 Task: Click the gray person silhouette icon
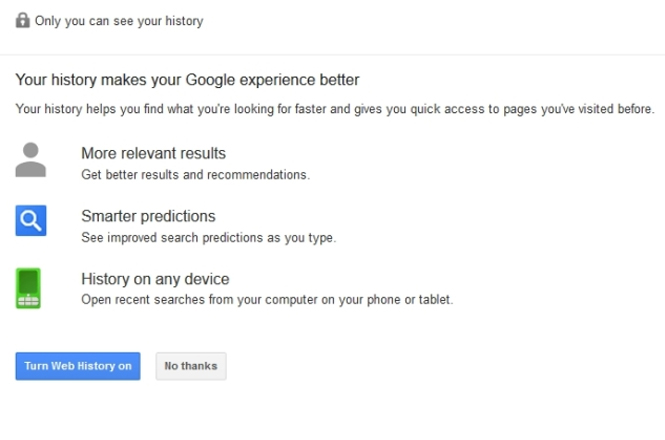click(x=31, y=160)
